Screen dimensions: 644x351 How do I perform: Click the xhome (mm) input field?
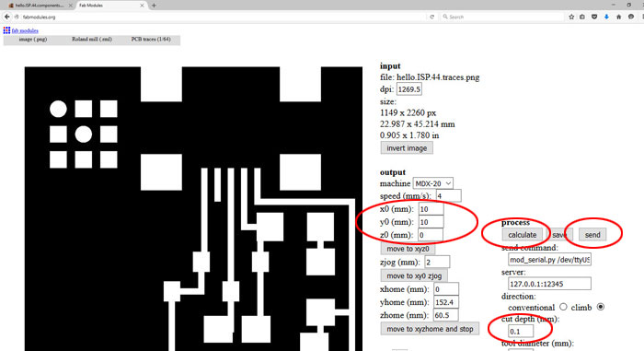pyautogui.click(x=446, y=289)
